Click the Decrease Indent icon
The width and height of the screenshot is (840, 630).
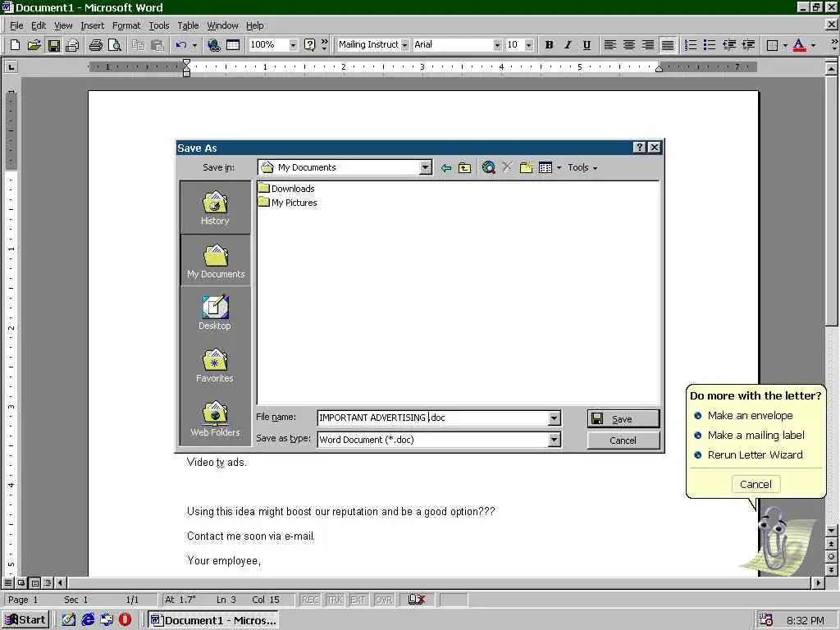coord(729,45)
